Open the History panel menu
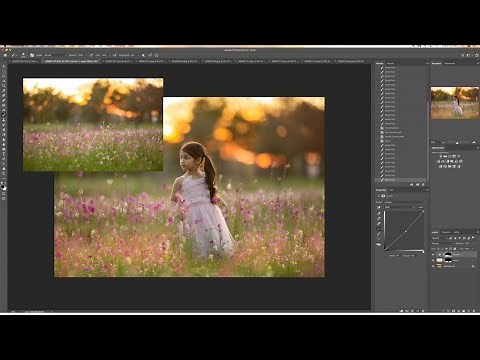Image resolution: width=480 pixels, height=360 pixels. (427, 63)
